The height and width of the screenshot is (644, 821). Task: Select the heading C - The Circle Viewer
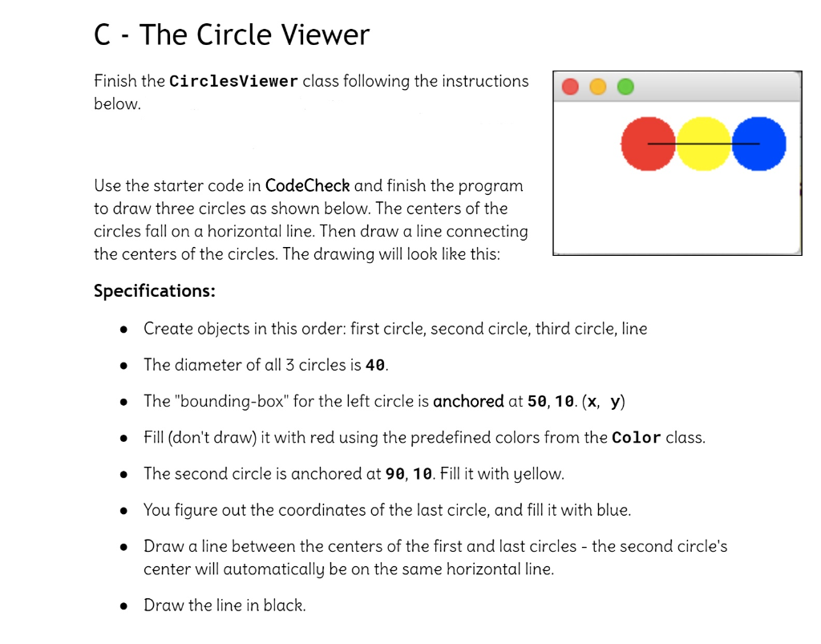click(232, 34)
